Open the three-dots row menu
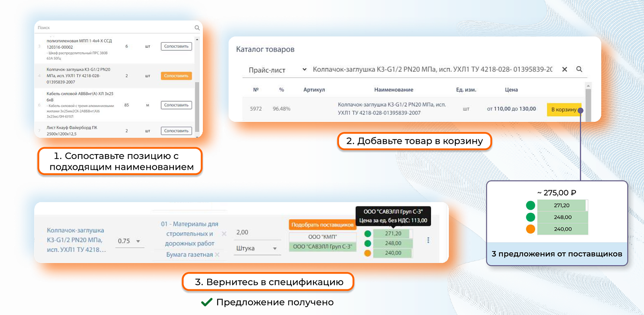The image size is (644, 315). (428, 240)
